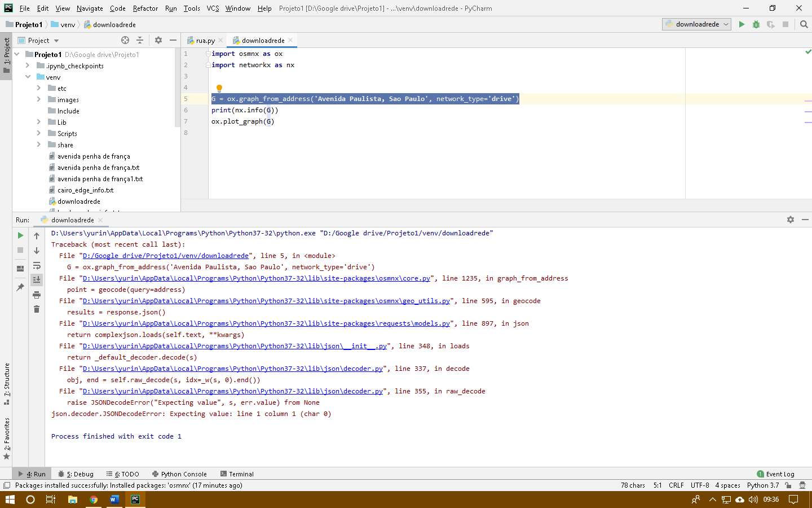The image size is (812, 508).
Task: Open the Projeto1/venv/downloadrede traceback link
Action: tap(166, 256)
